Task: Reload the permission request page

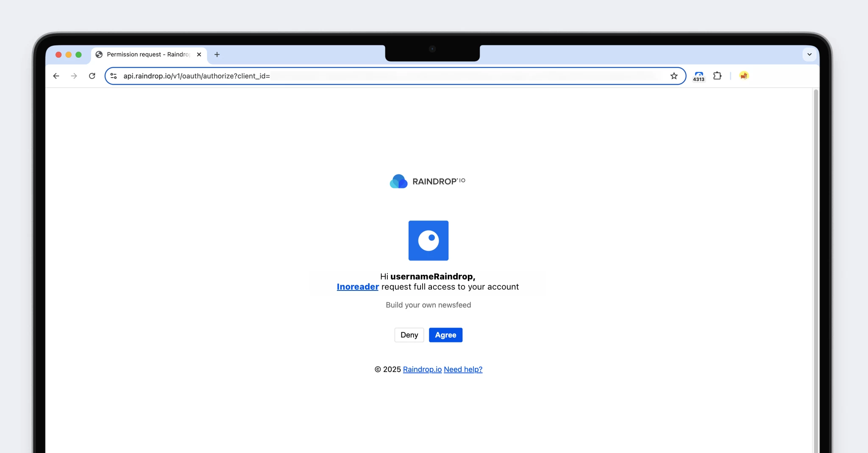Action: 92,76
